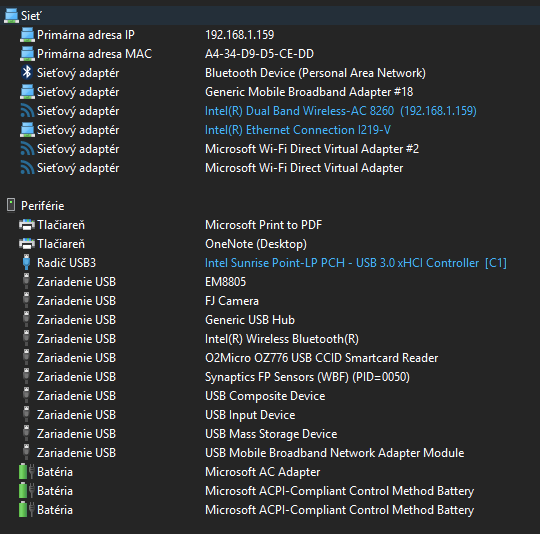Open the Intel(R) Dual Band Wireless-AC 8260 link
Image resolution: width=540 pixels, height=534 pixels.
point(341,111)
